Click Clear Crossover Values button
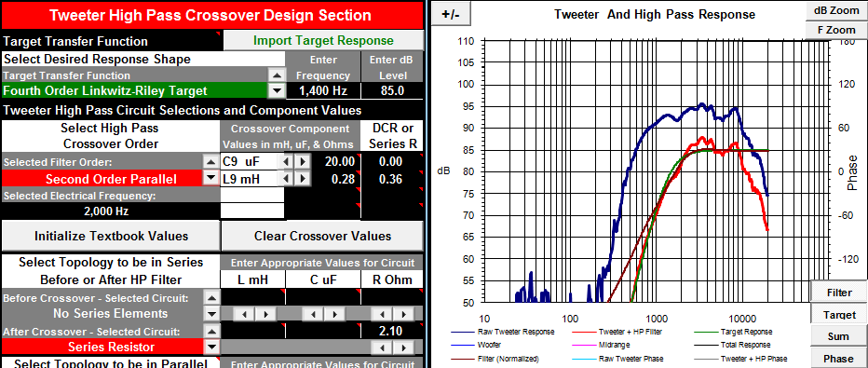 coord(323,237)
